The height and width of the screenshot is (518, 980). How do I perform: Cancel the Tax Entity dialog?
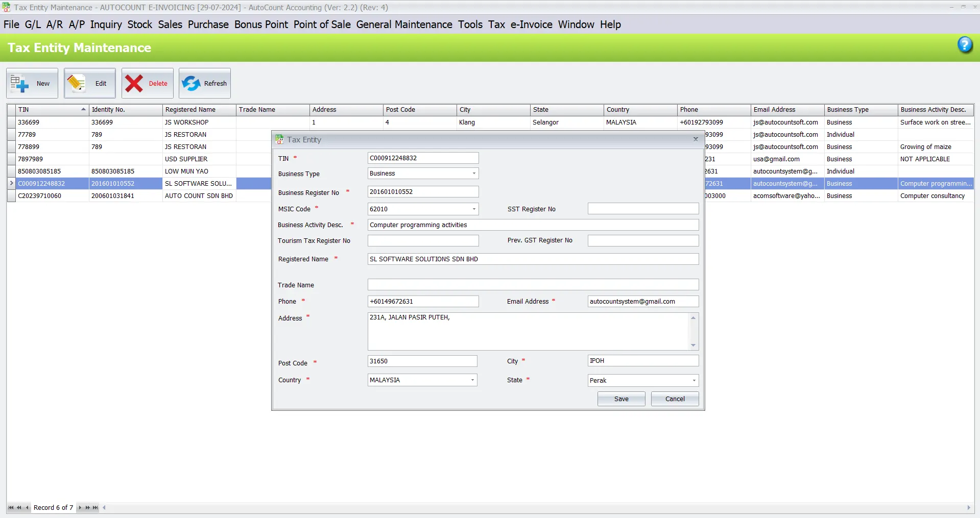674,399
